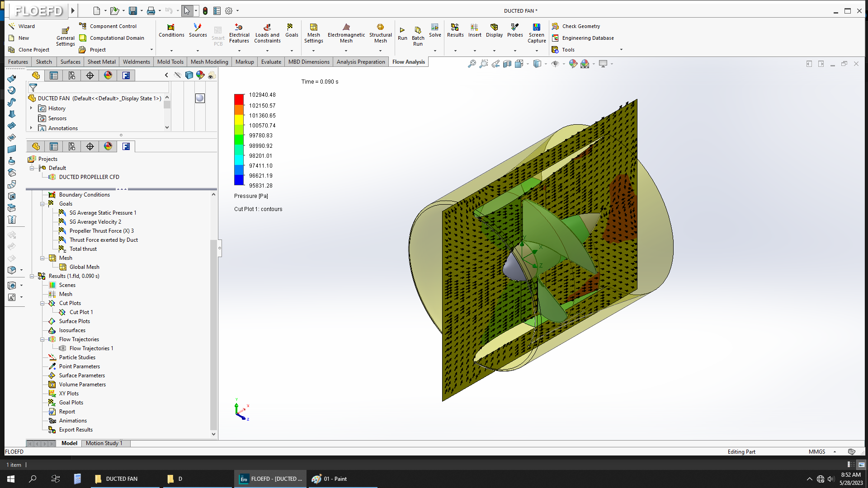Click the filter funnel icon

click(x=33, y=88)
